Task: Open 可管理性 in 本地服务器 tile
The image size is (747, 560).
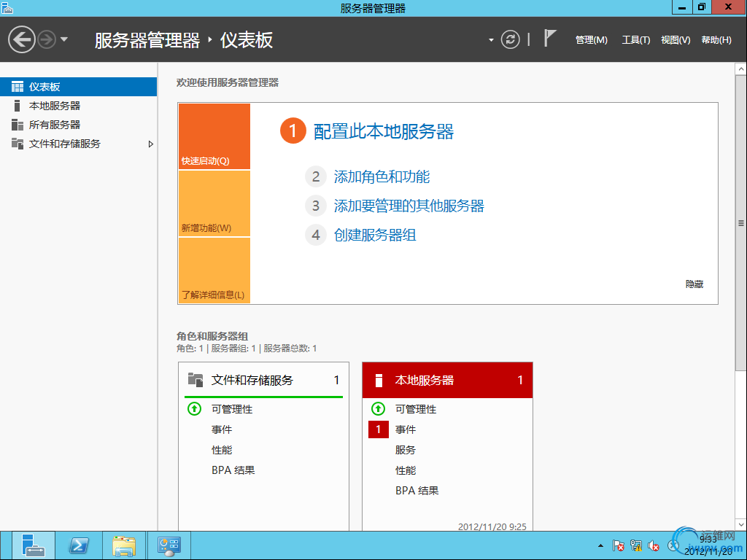Action: point(415,409)
